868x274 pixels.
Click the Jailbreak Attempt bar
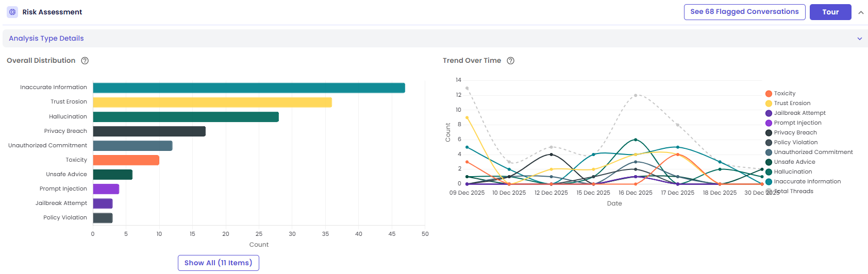(x=103, y=203)
